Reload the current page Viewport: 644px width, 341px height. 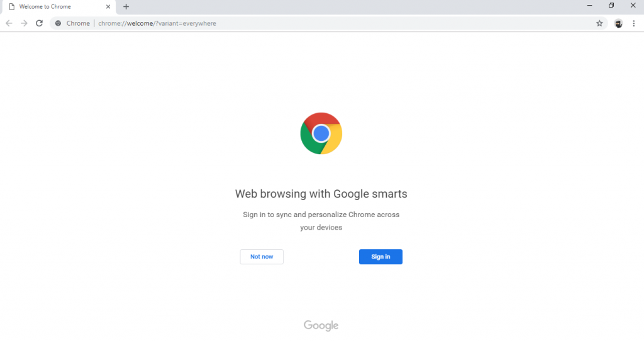39,23
